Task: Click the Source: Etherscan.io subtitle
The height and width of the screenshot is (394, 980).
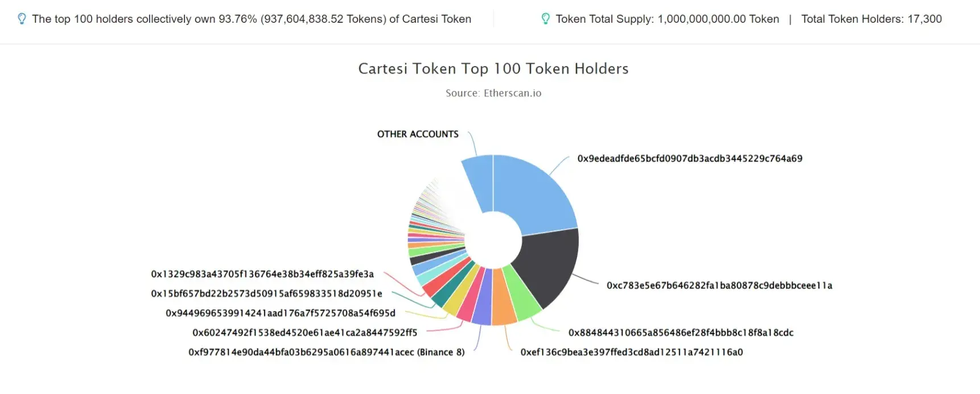Action: coord(493,93)
